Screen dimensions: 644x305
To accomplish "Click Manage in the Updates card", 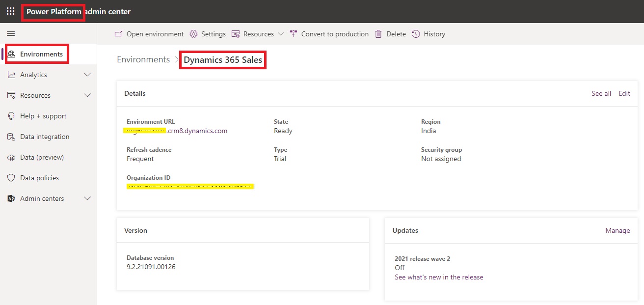I will click(617, 230).
